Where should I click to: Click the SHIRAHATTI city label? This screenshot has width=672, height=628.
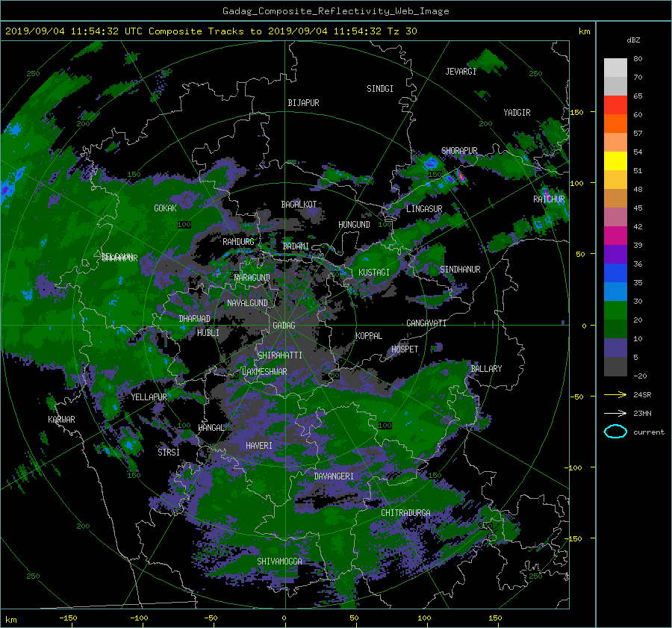280,355
